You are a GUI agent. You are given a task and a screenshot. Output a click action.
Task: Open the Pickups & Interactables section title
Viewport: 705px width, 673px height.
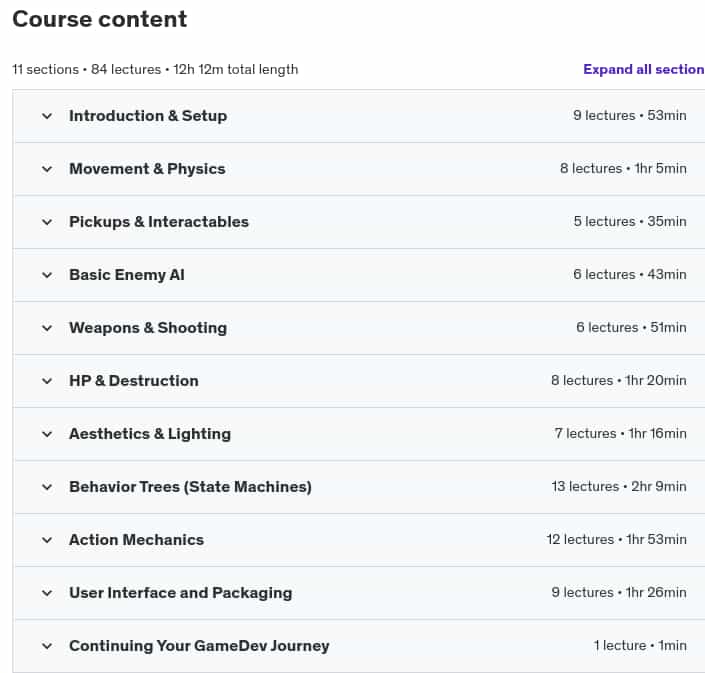[x=159, y=222]
